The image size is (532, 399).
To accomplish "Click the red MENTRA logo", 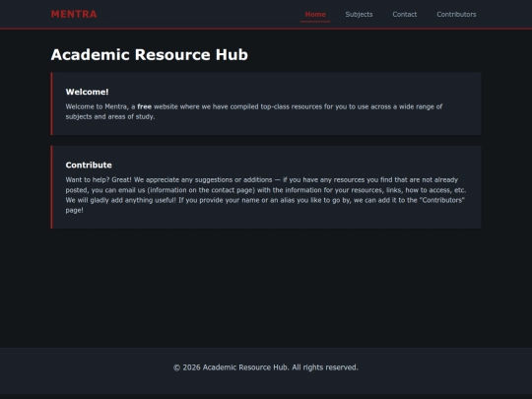I will (x=74, y=14).
